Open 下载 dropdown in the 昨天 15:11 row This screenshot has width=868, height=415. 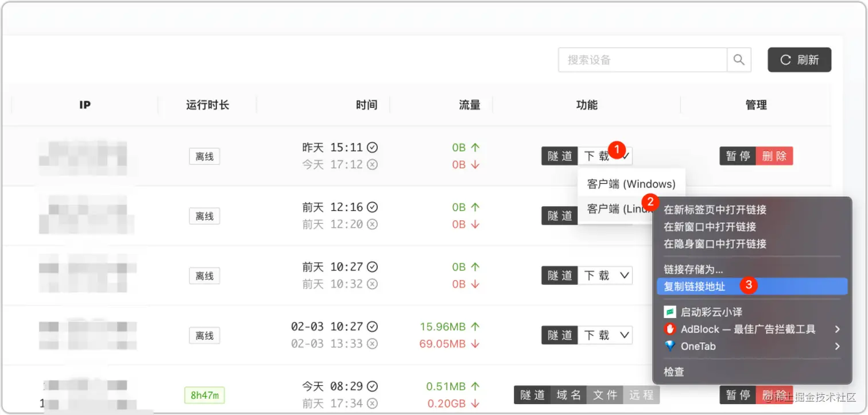pos(605,156)
